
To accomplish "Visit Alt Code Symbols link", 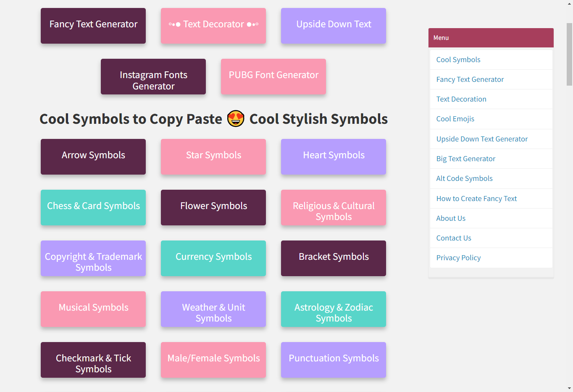I will coord(465,178).
